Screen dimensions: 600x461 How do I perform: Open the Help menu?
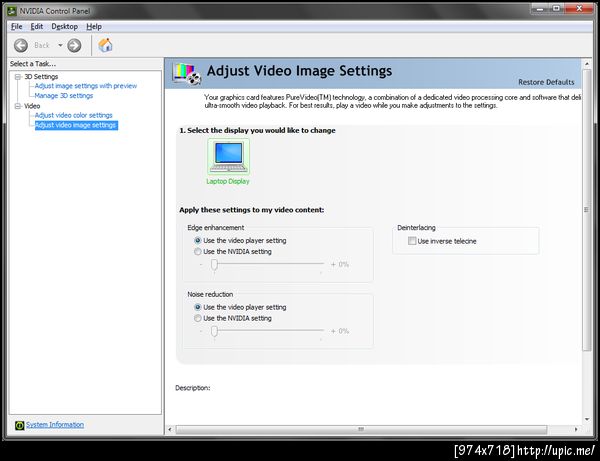(x=94, y=26)
